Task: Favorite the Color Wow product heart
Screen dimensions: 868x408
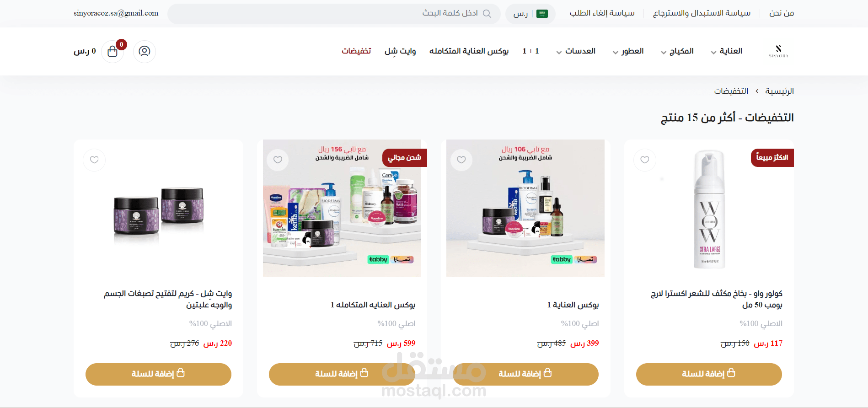Action: (645, 160)
